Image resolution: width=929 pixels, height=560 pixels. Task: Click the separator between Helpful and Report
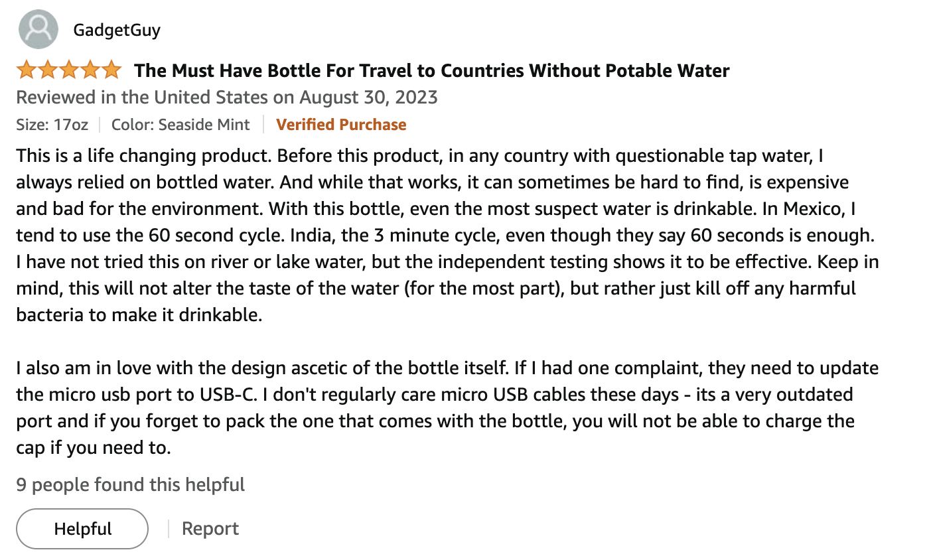pyautogui.click(x=168, y=529)
